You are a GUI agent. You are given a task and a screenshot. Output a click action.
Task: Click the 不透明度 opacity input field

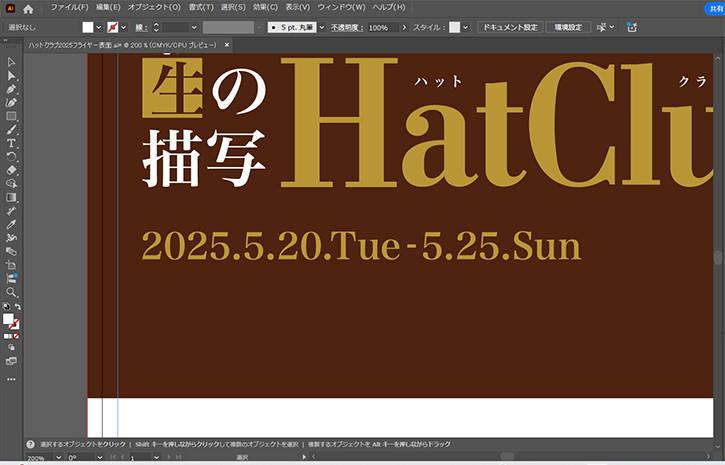[379, 27]
